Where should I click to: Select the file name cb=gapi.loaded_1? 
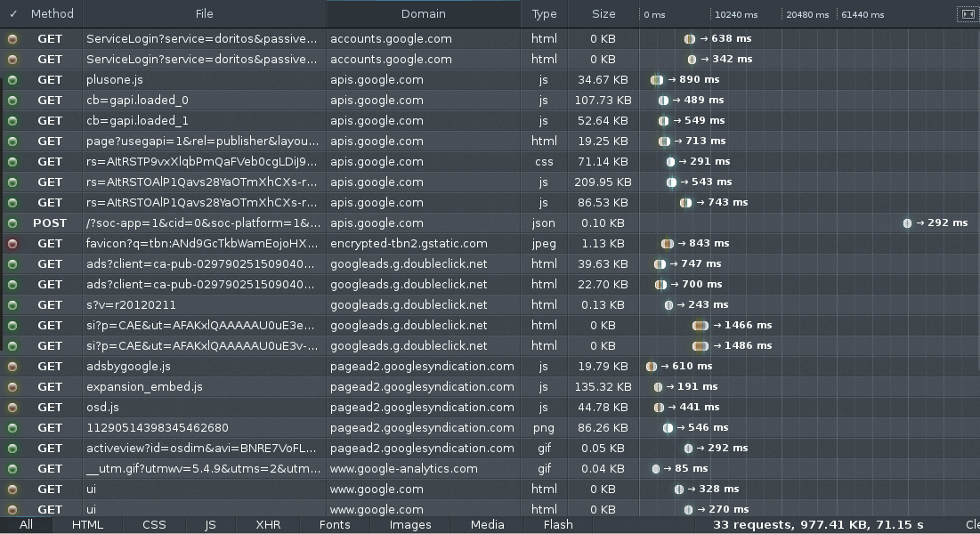(137, 121)
